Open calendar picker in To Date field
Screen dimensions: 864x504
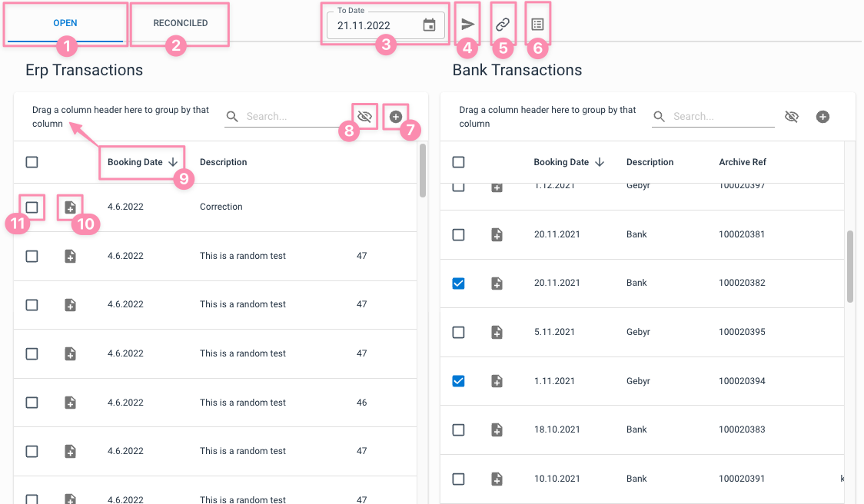pyautogui.click(x=430, y=25)
